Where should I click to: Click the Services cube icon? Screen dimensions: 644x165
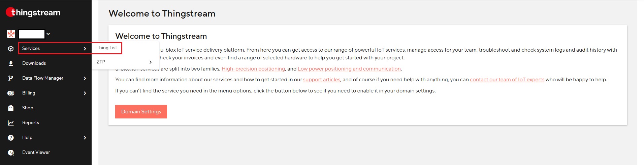coord(11,49)
